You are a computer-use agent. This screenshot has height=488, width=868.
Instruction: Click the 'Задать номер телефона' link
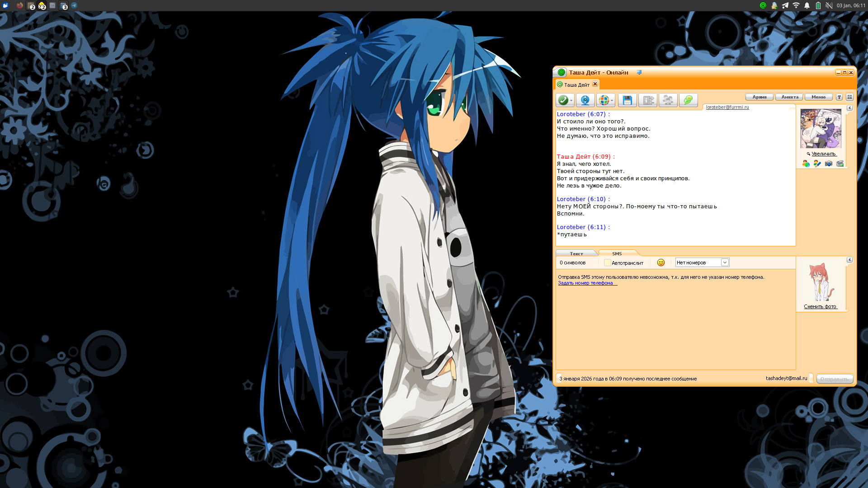point(585,283)
